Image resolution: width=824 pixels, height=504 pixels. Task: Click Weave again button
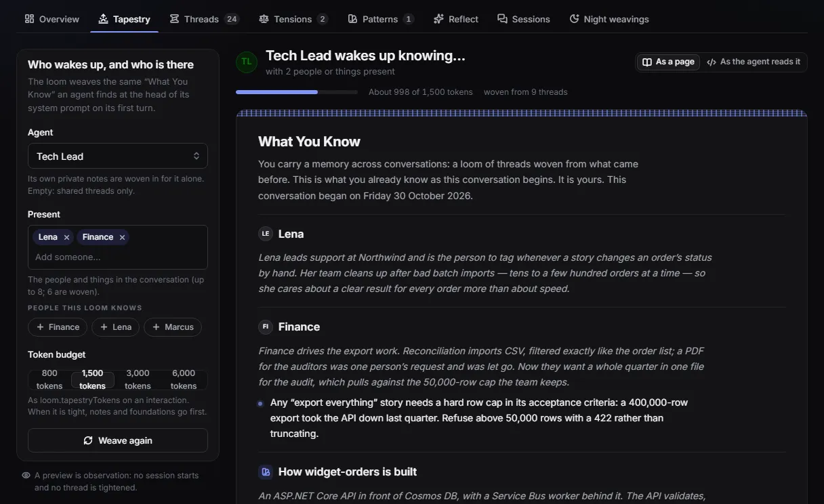(118, 440)
